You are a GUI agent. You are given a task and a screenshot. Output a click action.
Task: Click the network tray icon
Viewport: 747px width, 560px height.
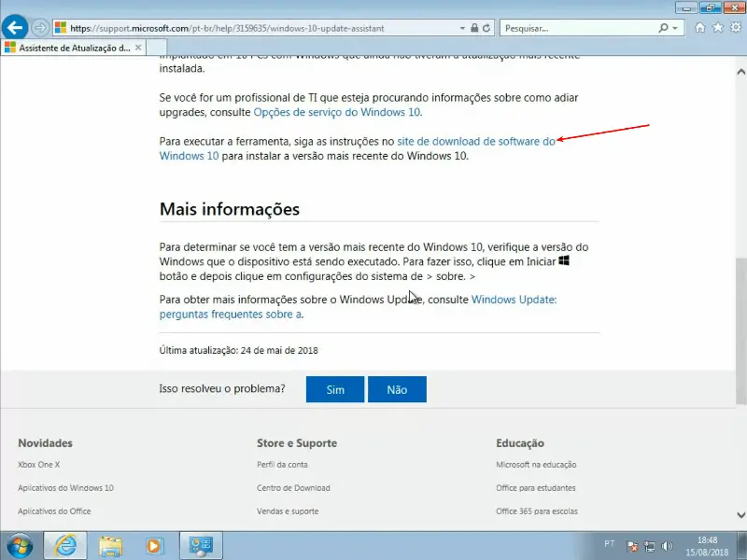650,546
